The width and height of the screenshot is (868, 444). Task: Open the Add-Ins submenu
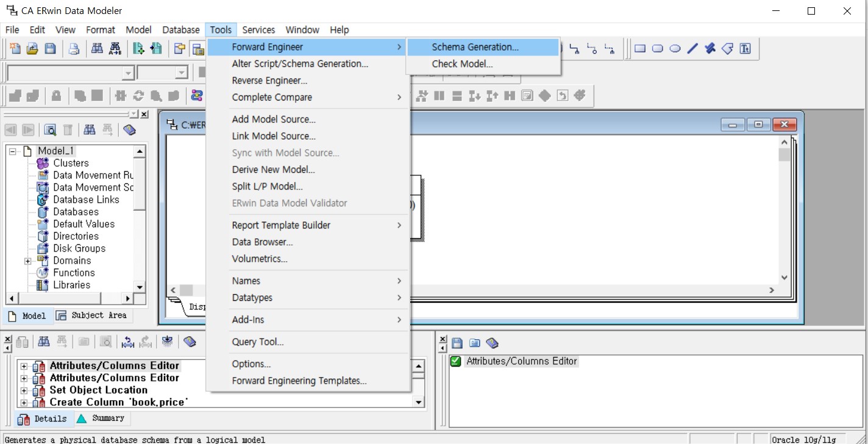pyautogui.click(x=308, y=320)
